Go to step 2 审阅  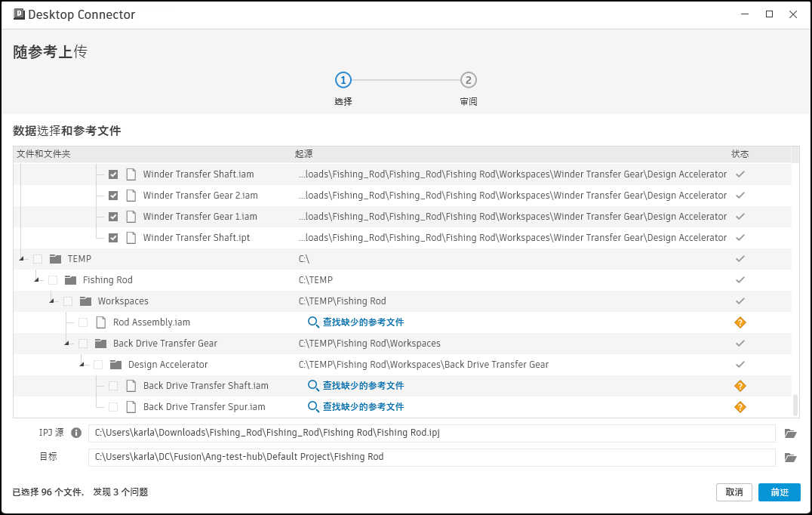click(468, 80)
